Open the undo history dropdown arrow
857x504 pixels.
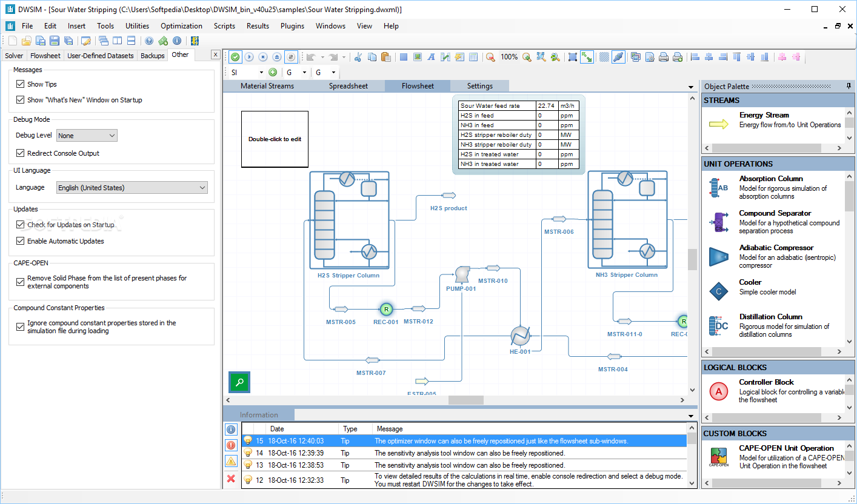[322, 57]
